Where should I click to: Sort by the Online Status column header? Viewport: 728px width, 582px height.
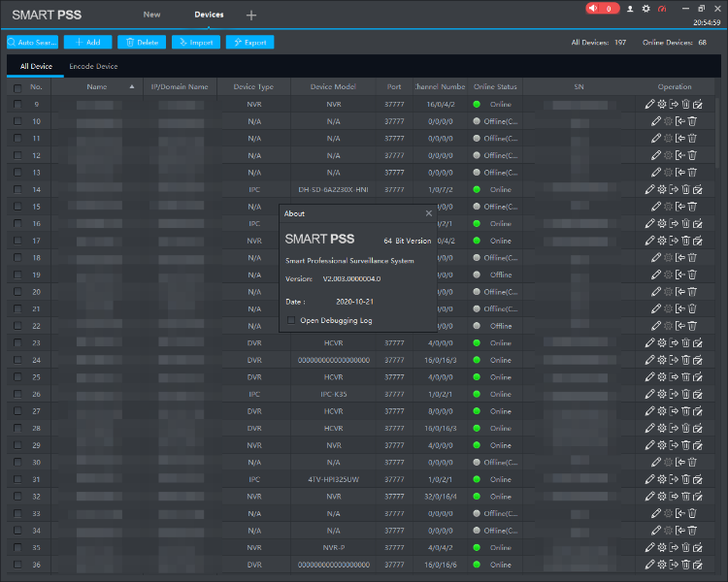coord(495,86)
